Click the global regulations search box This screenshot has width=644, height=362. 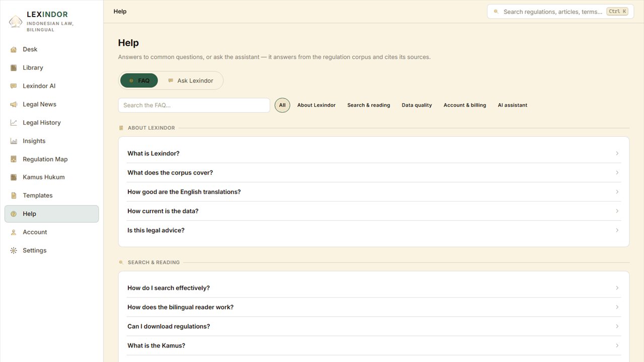point(560,12)
